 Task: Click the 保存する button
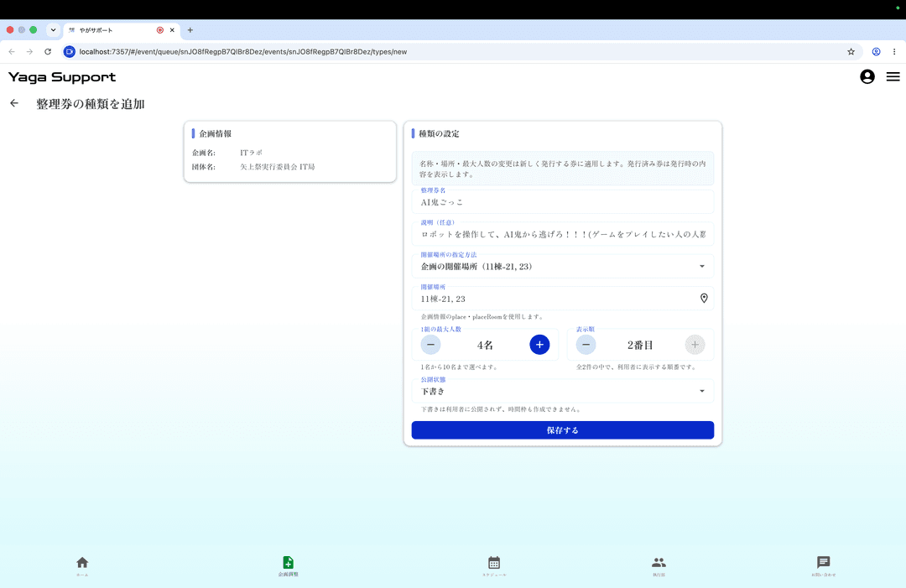563,430
